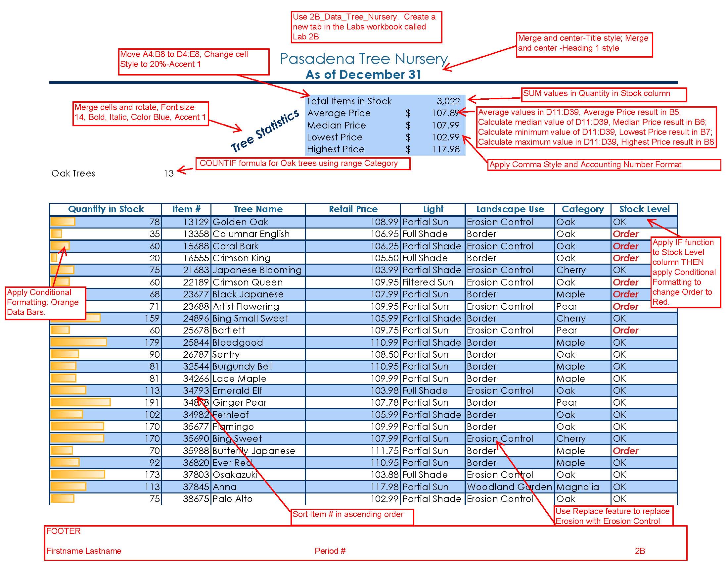Select item number 13129
Viewport: 728px width, 563px height.
tap(186, 222)
